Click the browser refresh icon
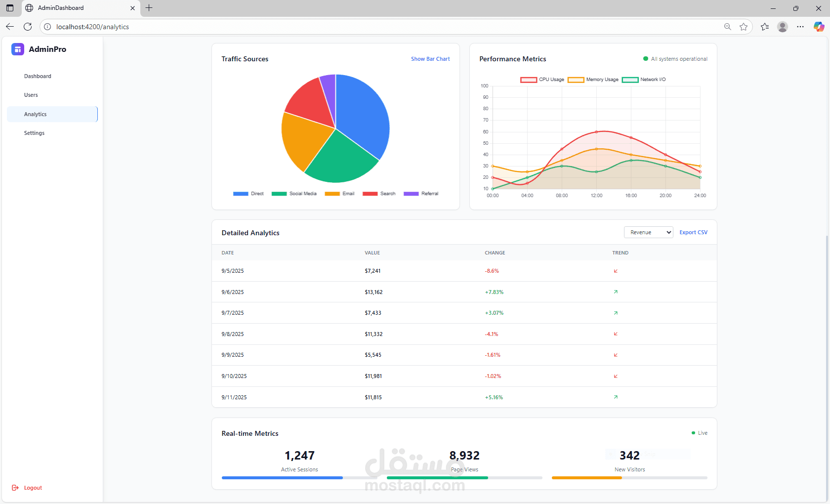Image resolution: width=830 pixels, height=504 pixels. tap(28, 27)
